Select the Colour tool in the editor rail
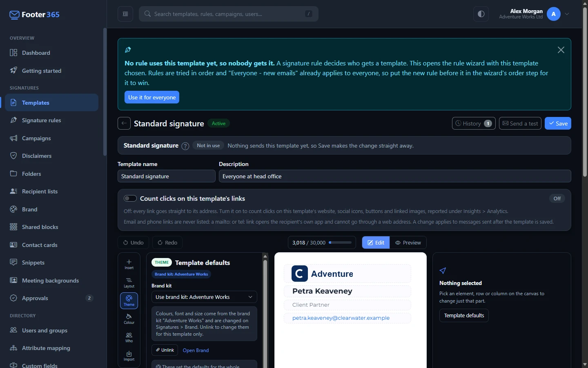Viewport: 588px width, 368px height. pos(129,319)
